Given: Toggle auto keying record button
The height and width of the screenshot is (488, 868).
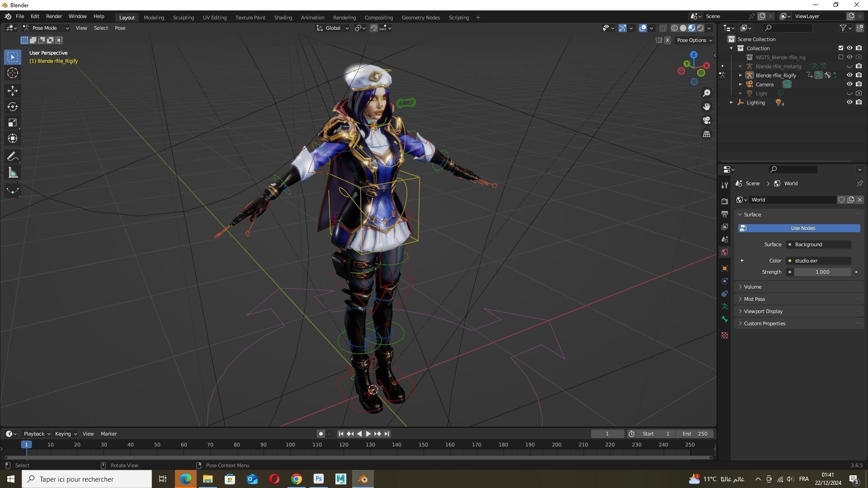Looking at the screenshot, I should point(321,434).
